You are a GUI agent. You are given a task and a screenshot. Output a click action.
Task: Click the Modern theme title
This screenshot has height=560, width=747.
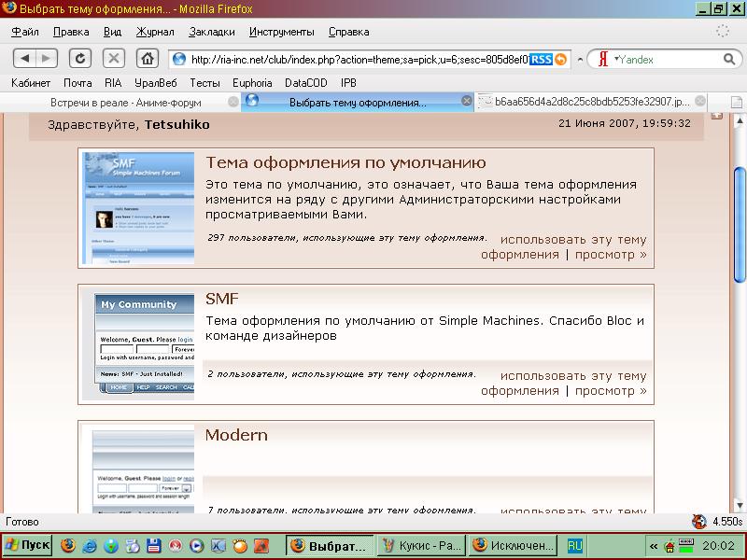(x=236, y=435)
